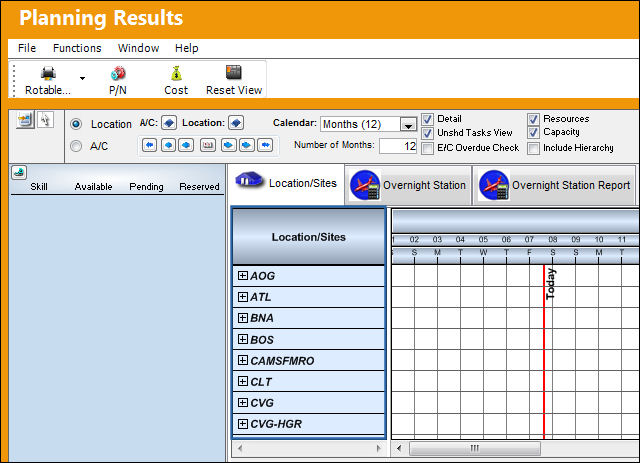This screenshot has height=463, width=640.
Task: Expand the BNA location node
Action: (243, 318)
